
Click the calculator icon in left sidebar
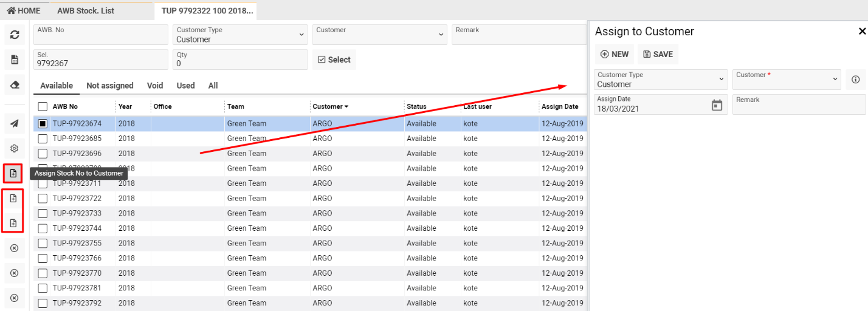click(x=15, y=60)
